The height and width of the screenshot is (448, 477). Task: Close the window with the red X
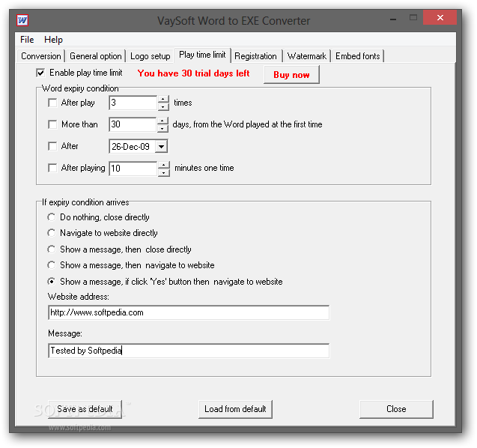(440, 18)
